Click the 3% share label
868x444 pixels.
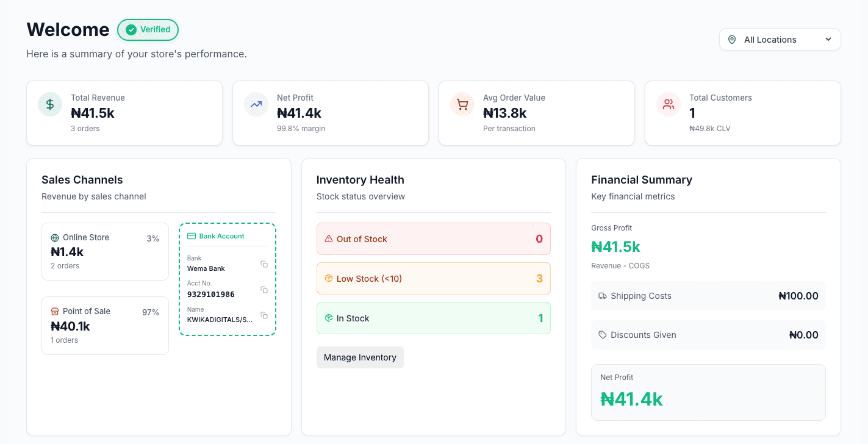point(152,238)
